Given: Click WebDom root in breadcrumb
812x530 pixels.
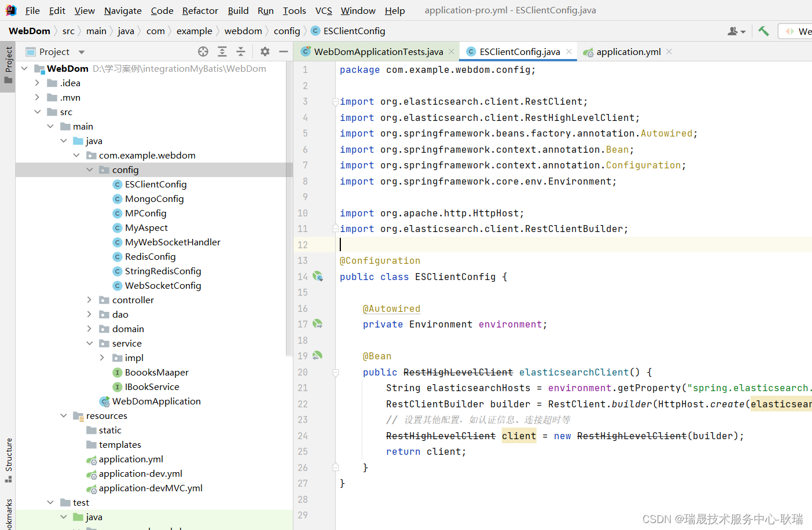Looking at the screenshot, I should (x=30, y=31).
